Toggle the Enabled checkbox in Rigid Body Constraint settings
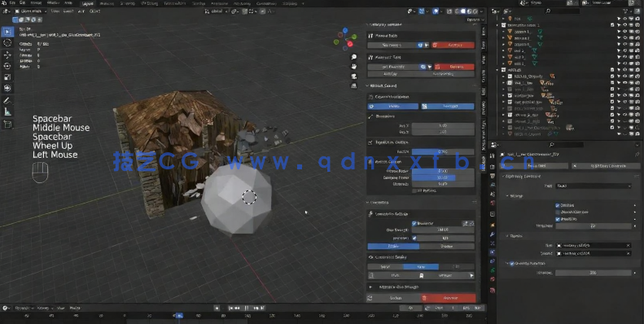The height and width of the screenshot is (324, 644). pos(558,205)
